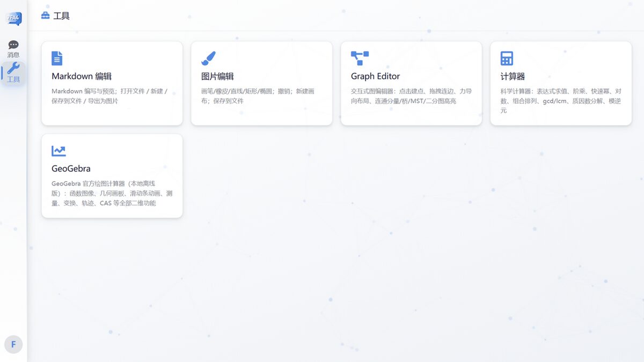Click the app logo in the sidebar
The width and height of the screenshot is (644, 362).
[14, 19]
